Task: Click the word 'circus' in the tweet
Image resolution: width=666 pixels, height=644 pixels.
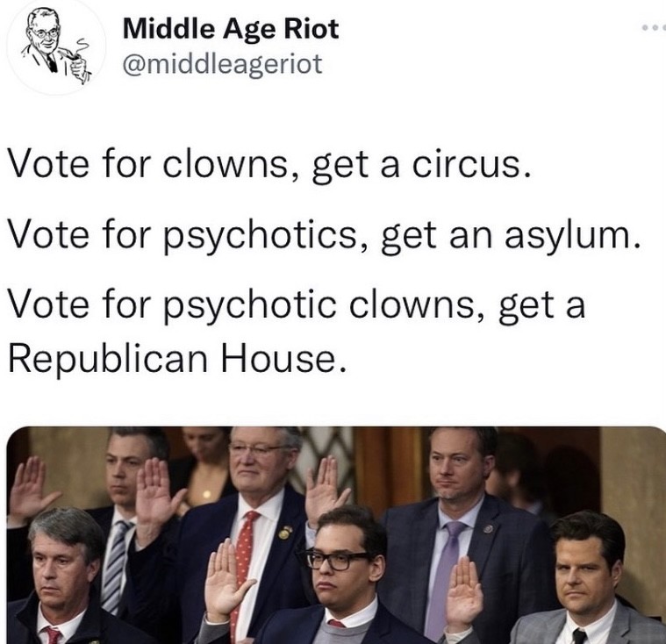Action: (x=470, y=165)
